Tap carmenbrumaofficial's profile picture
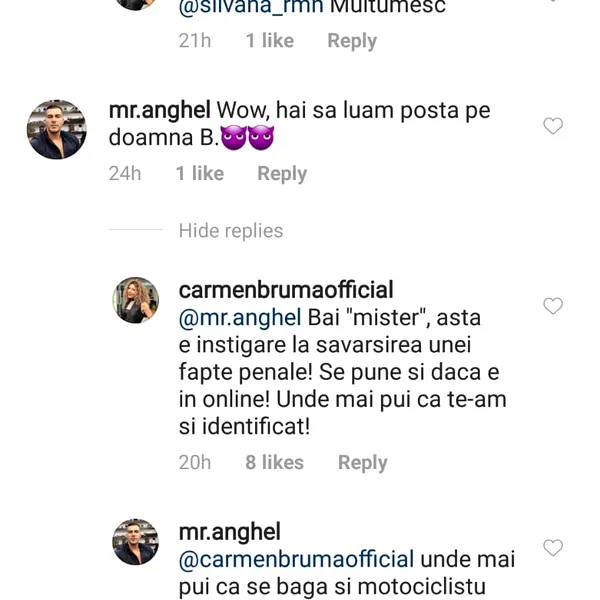 click(135, 300)
